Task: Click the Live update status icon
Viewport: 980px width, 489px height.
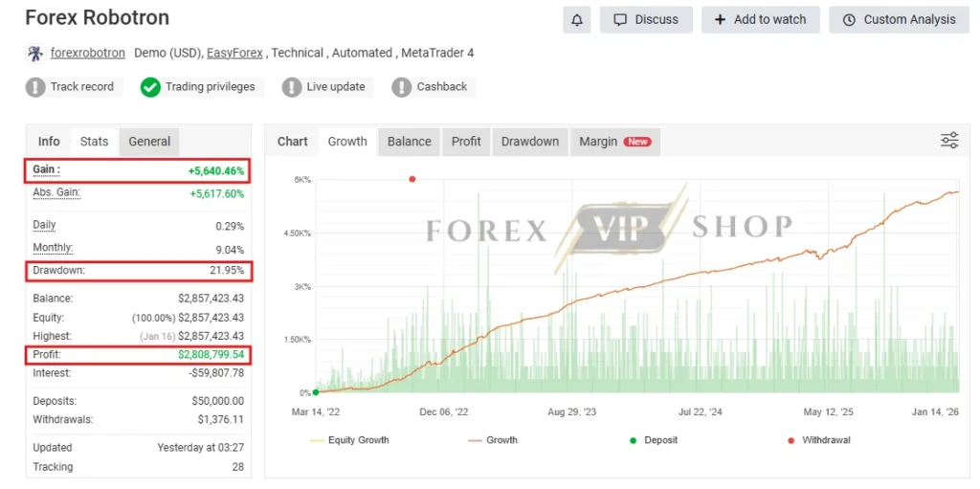Action: click(x=292, y=87)
